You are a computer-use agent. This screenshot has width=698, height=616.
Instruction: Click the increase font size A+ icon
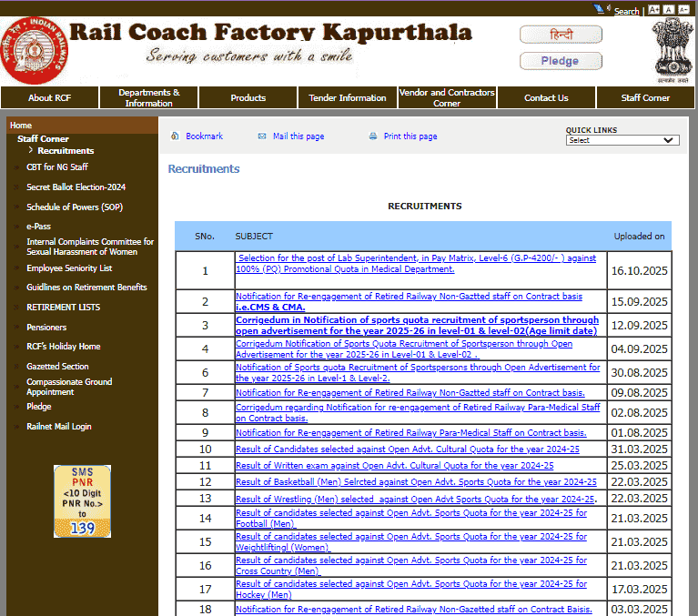653,10
